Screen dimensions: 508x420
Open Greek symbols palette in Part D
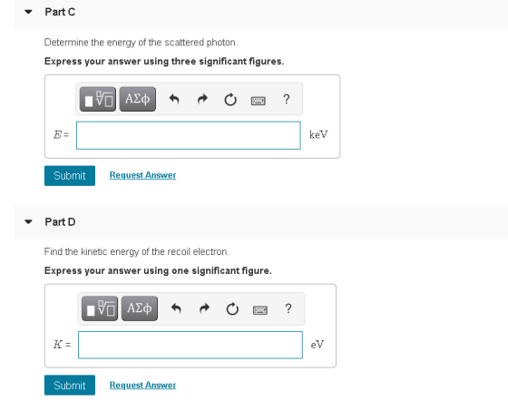click(x=140, y=308)
